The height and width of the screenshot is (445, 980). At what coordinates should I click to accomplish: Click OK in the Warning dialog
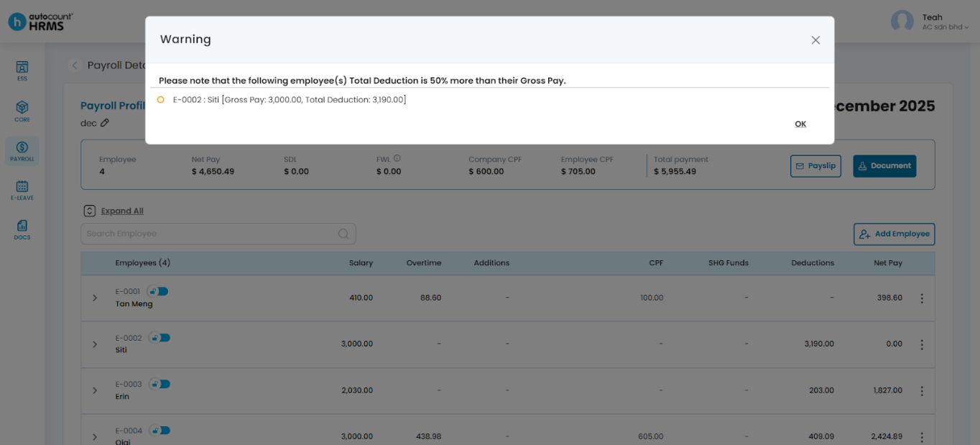coord(800,124)
